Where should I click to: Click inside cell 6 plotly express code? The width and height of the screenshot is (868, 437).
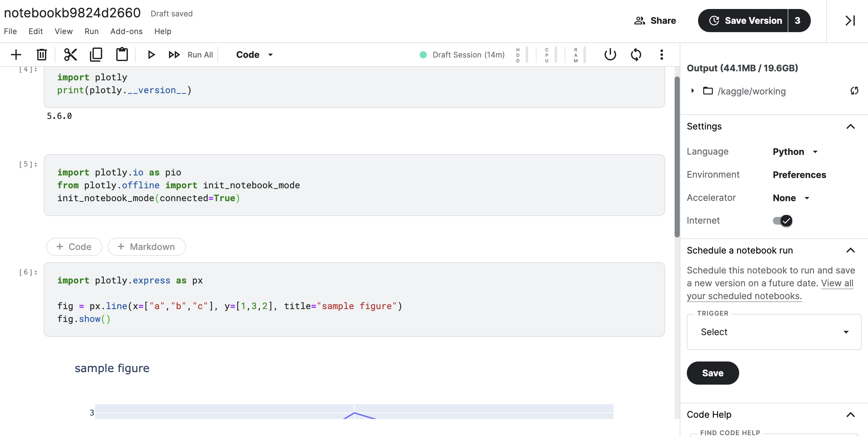(x=354, y=299)
